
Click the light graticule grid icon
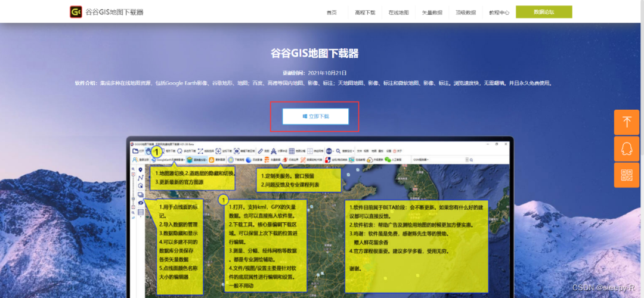[309, 151]
